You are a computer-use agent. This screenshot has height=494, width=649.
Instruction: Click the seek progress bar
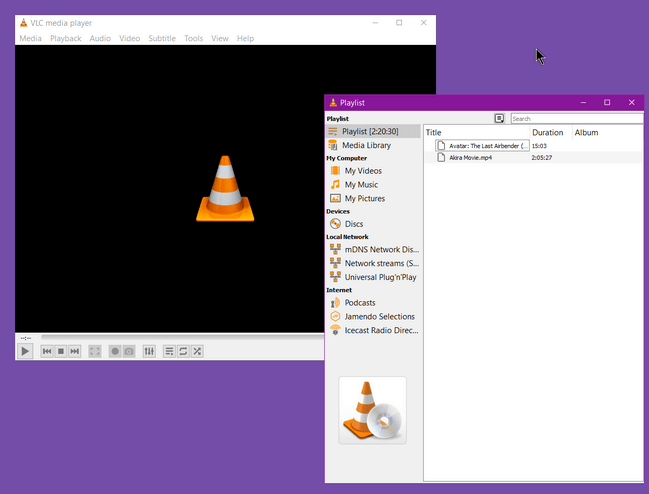click(182, 337)
